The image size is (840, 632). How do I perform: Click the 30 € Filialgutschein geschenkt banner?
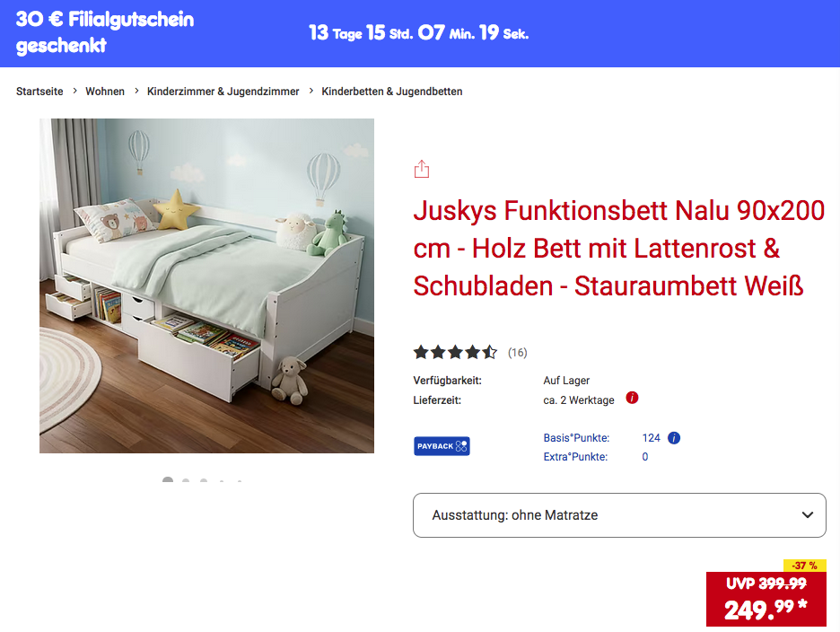coord(105,32)
